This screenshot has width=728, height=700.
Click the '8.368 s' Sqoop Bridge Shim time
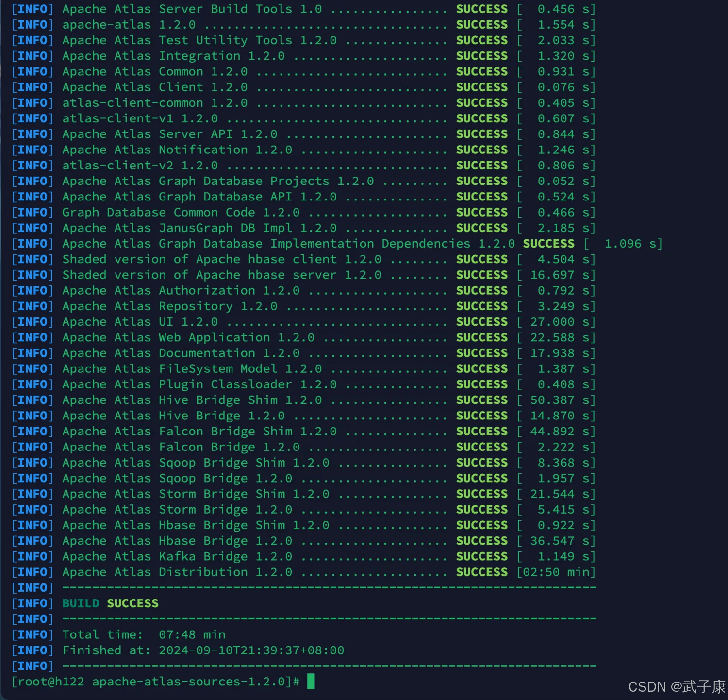[564, 463]
